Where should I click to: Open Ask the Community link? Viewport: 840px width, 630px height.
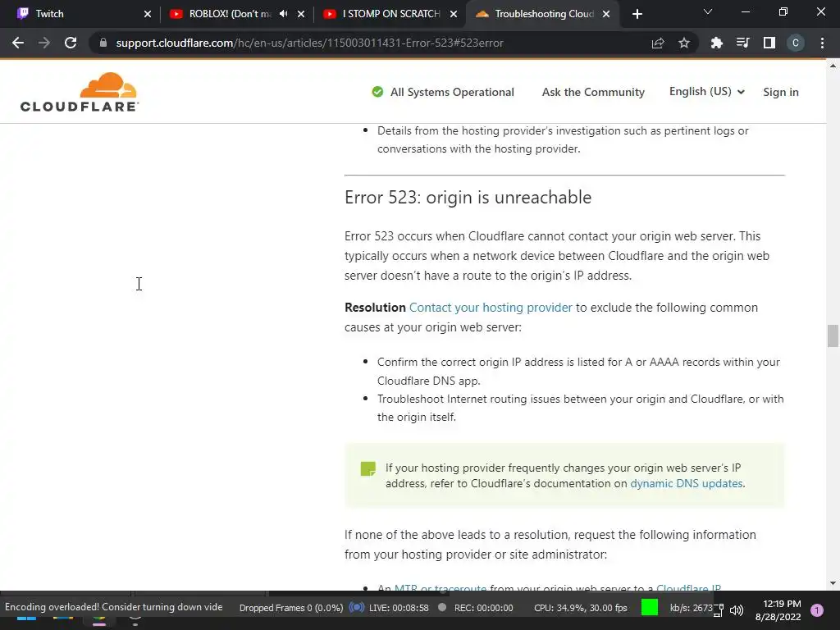click(x=593, y=92)
